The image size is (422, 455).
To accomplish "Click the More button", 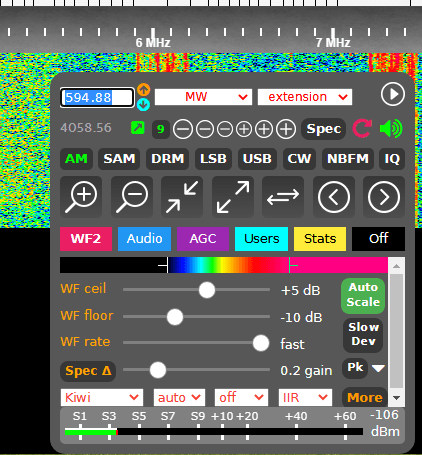I will point(365,397).
